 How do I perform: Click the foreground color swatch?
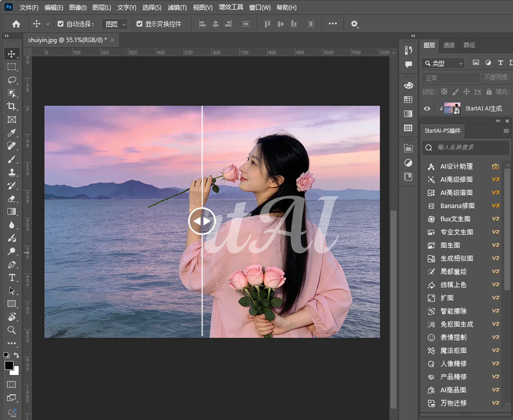pyautogui.click(x=9, y=365)
